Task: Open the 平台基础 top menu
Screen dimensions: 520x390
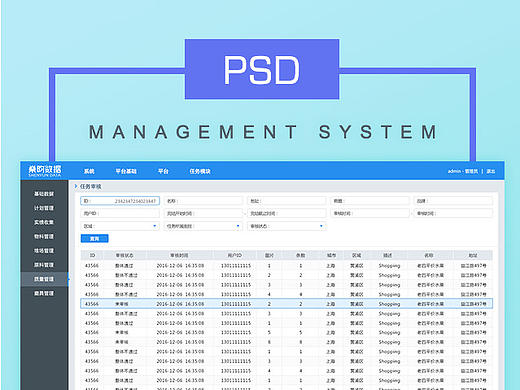Action: pos(126,171)
